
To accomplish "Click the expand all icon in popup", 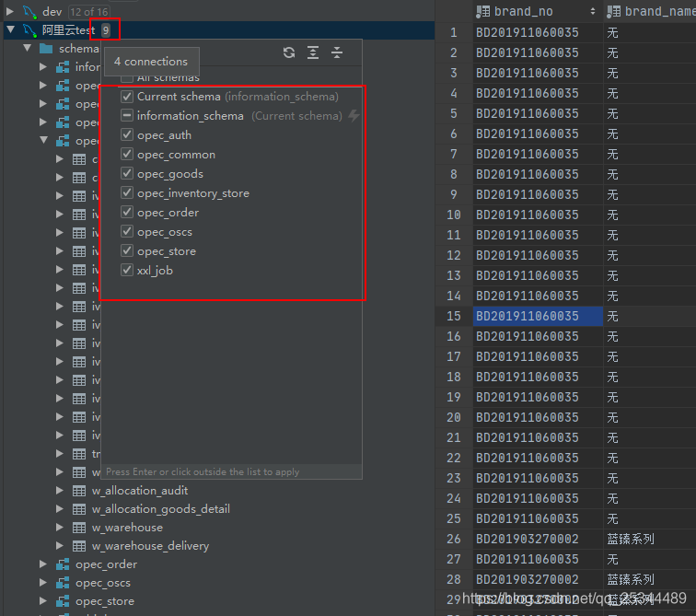I will tap(313, 52).
